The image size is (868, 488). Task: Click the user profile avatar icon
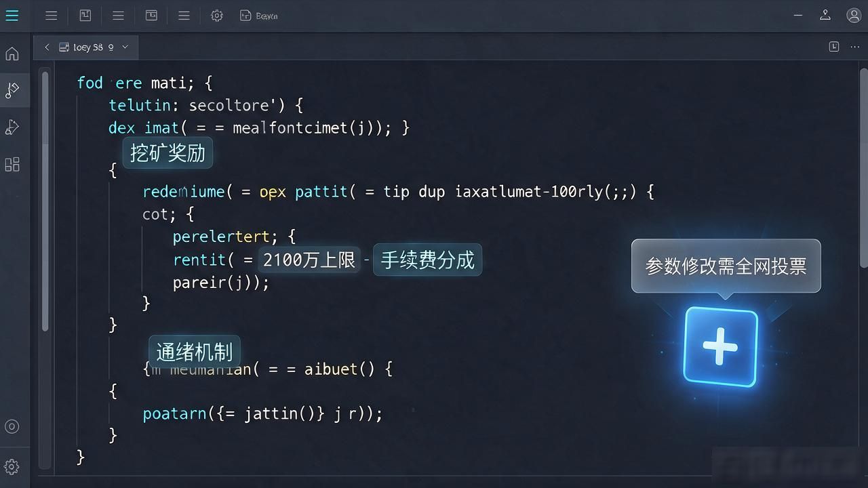pyautogui.click(x=854, y=15)
